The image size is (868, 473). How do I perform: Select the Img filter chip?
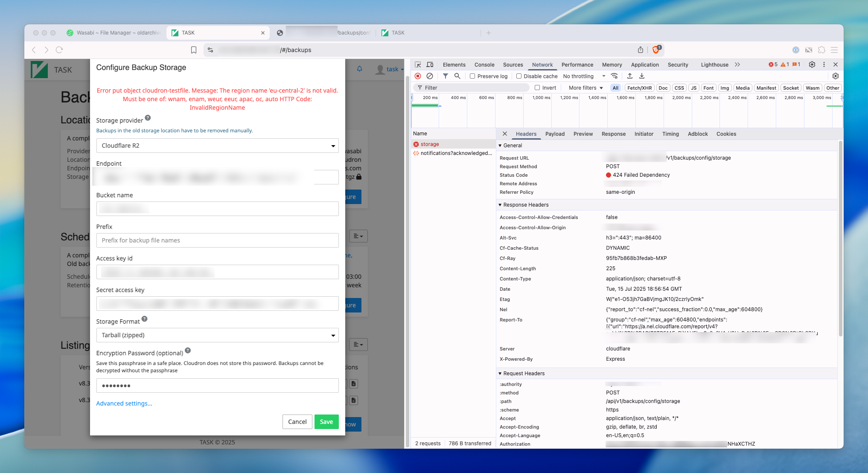725,88
